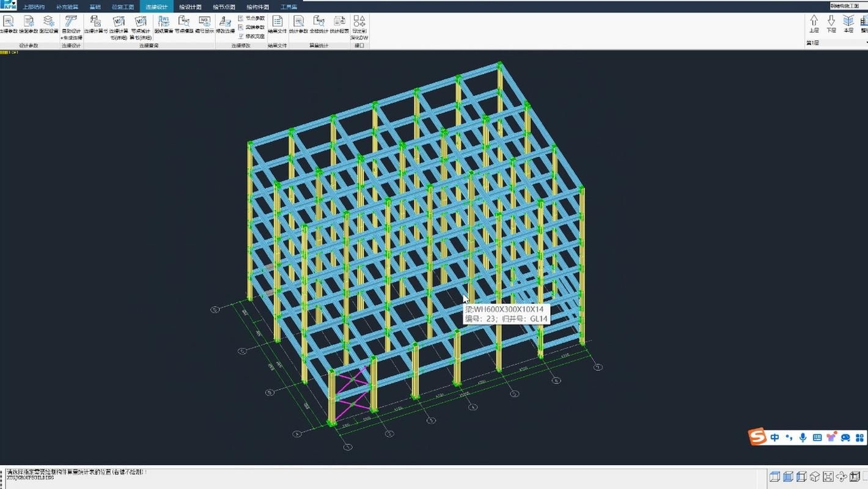Toggle Sogou soft keyboard icon
The height and width of the screenshot is (489, 868).
(x=816, y=437)
